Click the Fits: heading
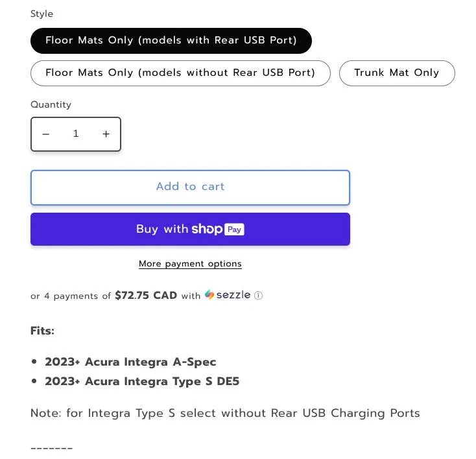476x459 pixels. pyautogui.click(x=42, y=331)
